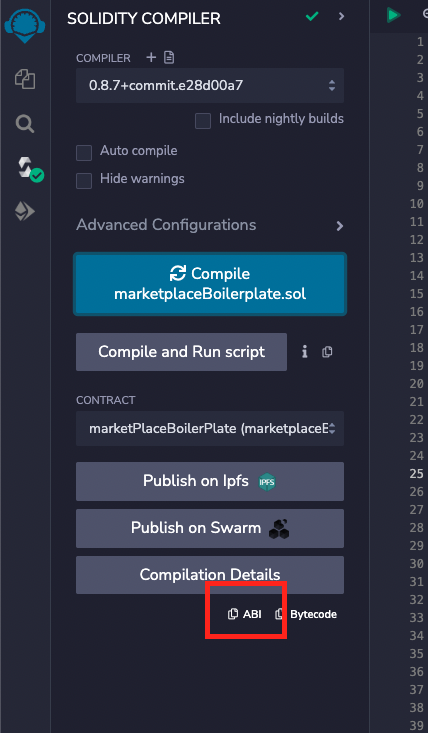Open the File explorer sidebar icon
428x733 pixels.
coord(25,79)
